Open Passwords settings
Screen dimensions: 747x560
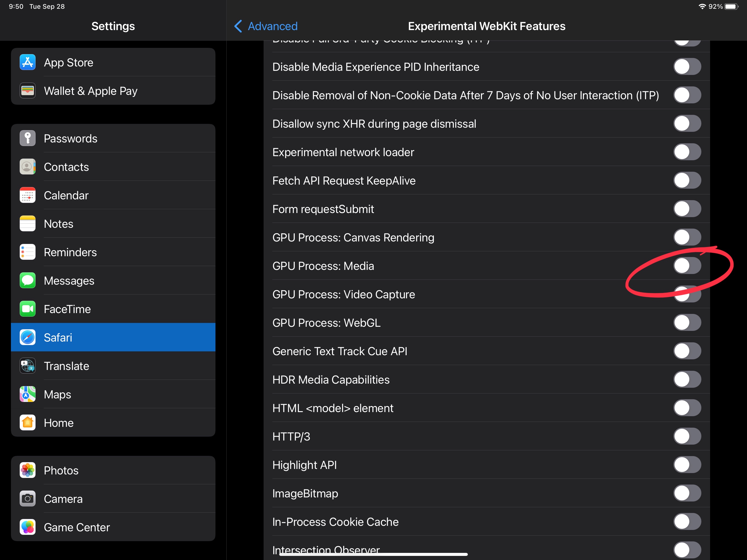click(x=113, y=138)
